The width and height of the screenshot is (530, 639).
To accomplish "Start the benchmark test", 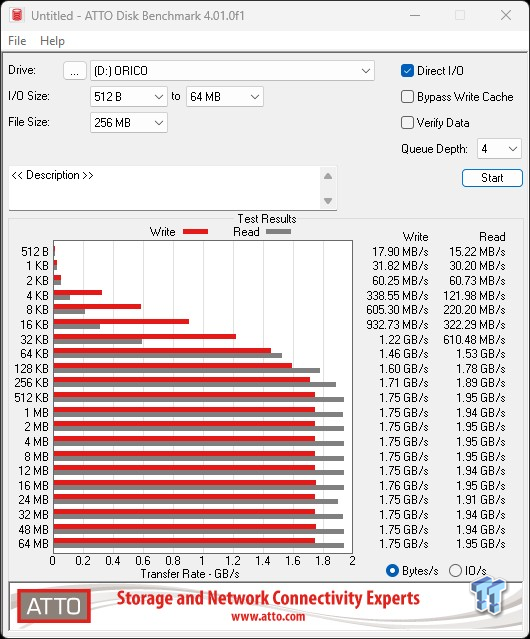I will 492,178.
